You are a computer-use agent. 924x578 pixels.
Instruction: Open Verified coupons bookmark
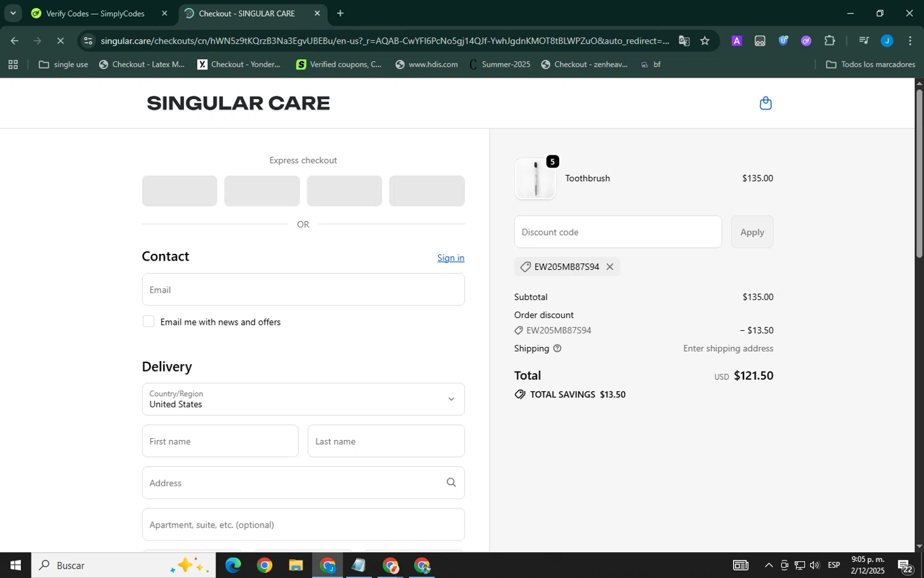click(x=339, y=65)
